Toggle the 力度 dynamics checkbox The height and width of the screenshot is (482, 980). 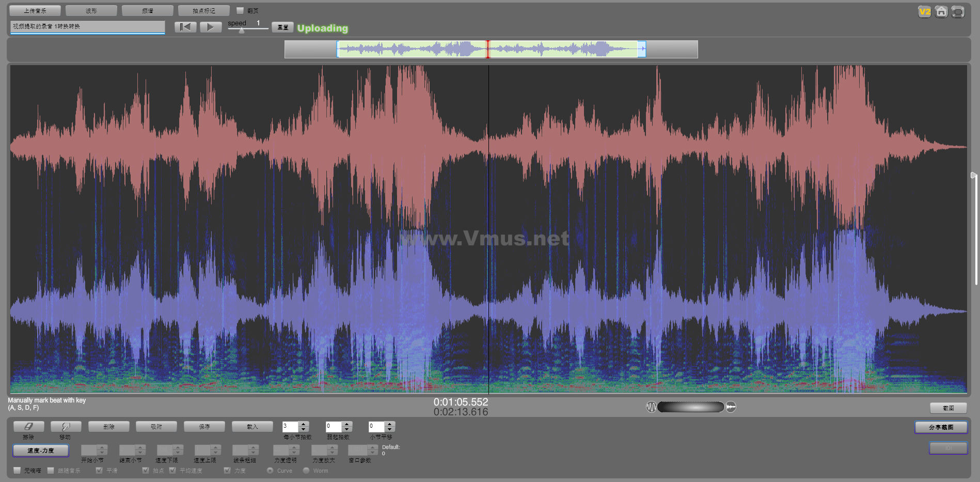227,470
